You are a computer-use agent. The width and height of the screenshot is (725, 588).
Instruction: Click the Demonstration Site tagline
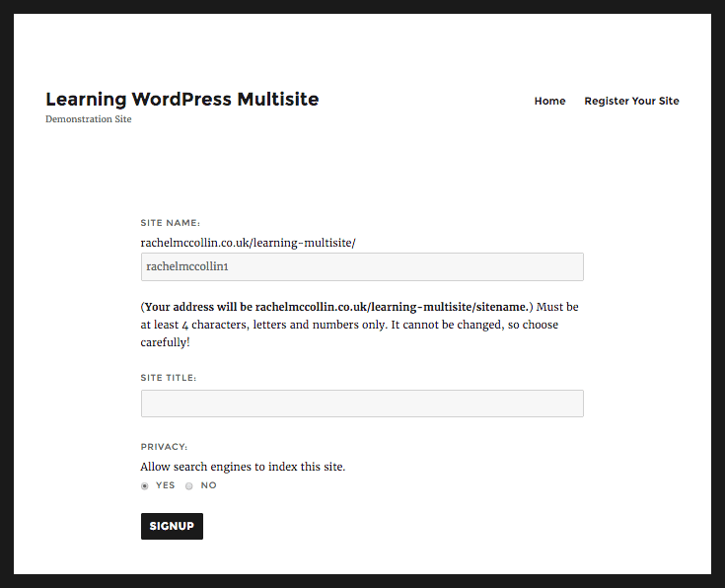click(x=89, y=119)
